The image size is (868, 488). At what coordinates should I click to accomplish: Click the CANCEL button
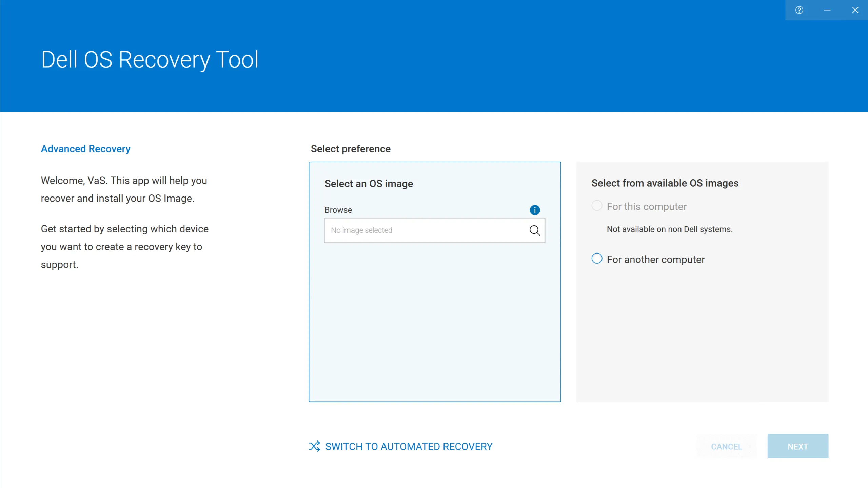[x=727, y=446]
